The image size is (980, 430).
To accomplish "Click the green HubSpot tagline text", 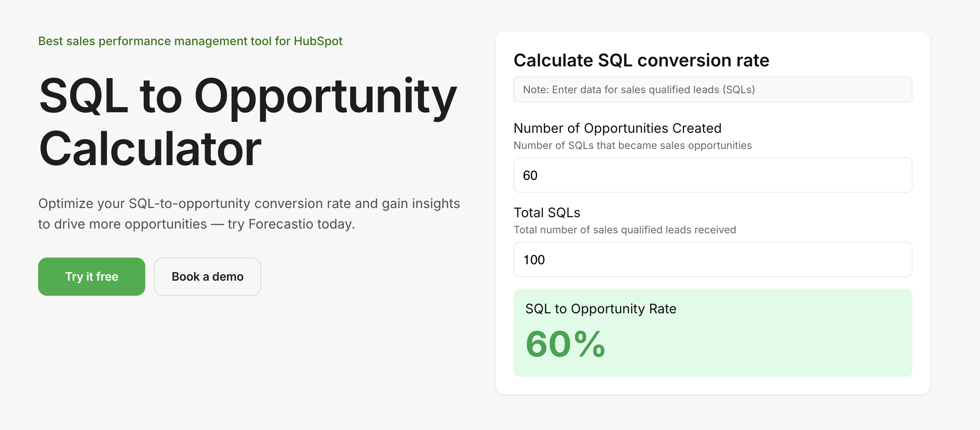I will click(x=190, y=41).
